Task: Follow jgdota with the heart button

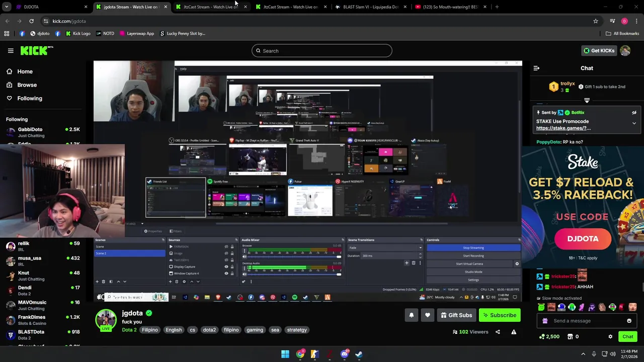Action: tap(428, 315)
